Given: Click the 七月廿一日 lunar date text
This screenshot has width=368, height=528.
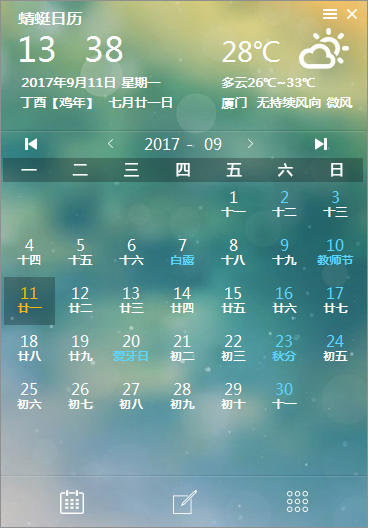Looking at the screenshot, I should 140,103.
